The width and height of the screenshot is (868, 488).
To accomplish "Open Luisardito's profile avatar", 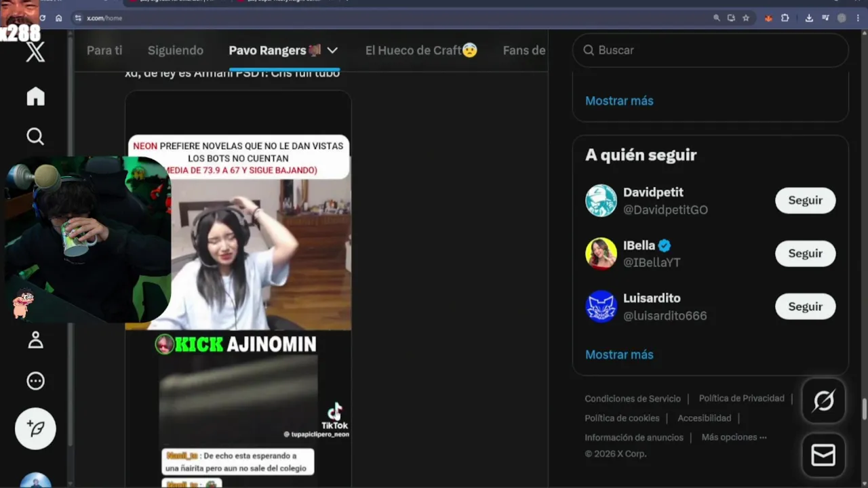I will 601,306.
